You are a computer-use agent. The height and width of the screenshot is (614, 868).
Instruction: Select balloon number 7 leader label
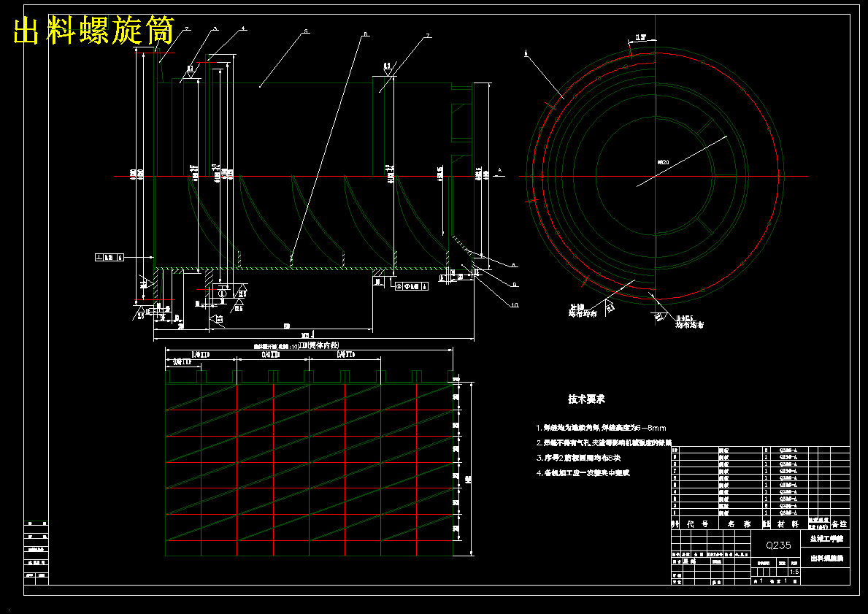coord(427,36)
